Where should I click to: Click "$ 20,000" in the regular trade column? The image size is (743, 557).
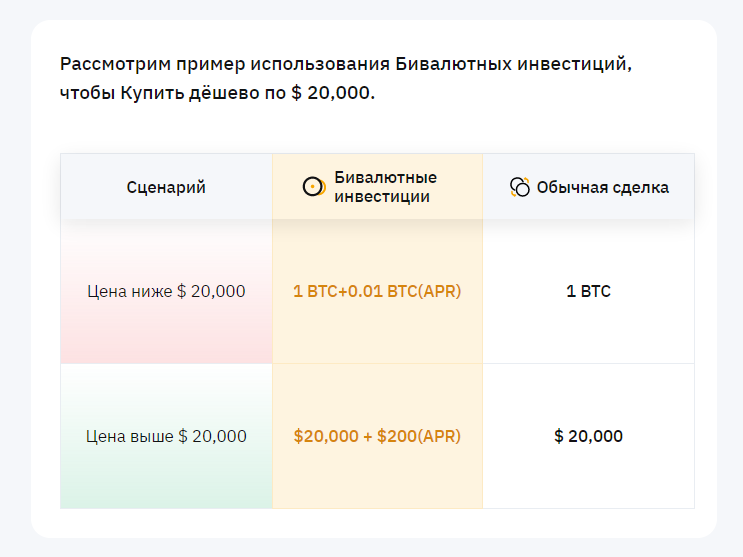(x=588, y=436)
